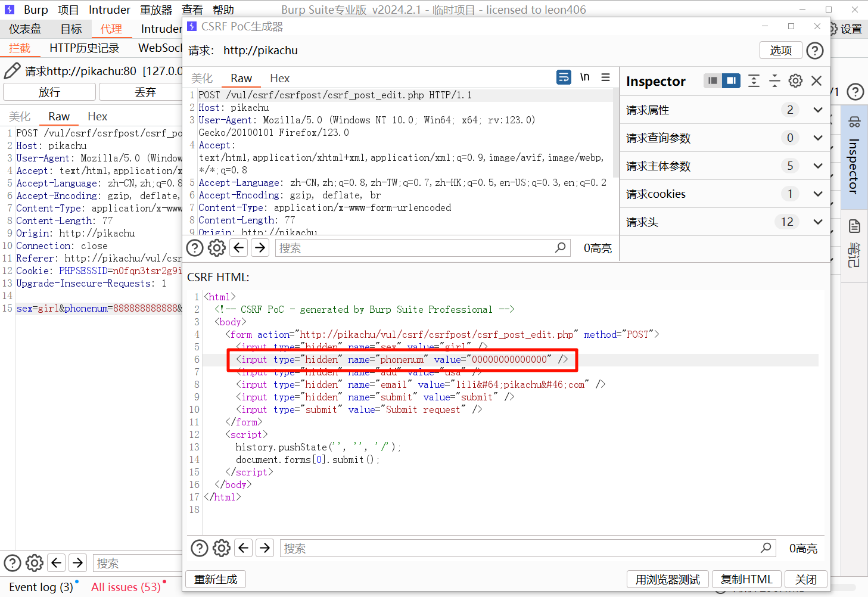Open Event log (3) in status bar
Viewport: 868px width, 597px height.
click(41, 587)
